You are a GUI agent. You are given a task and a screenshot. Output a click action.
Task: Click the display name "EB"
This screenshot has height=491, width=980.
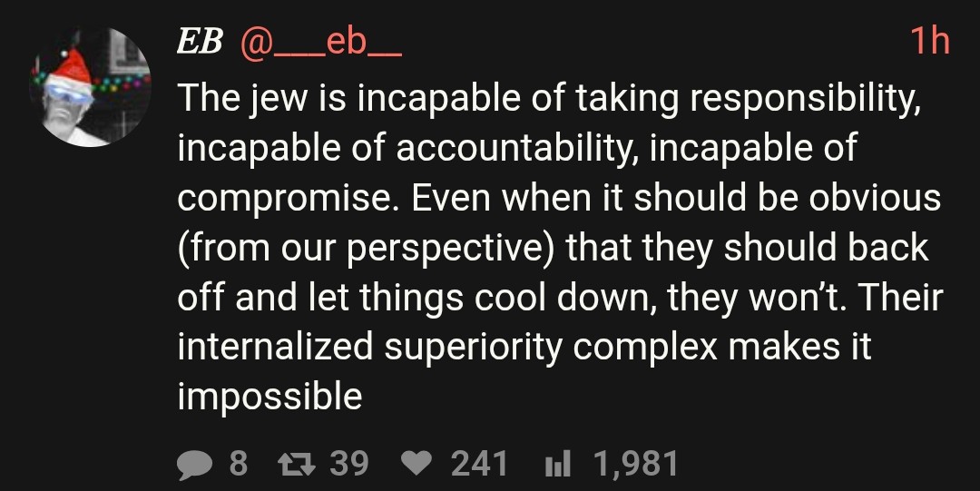tap(200, 42)
